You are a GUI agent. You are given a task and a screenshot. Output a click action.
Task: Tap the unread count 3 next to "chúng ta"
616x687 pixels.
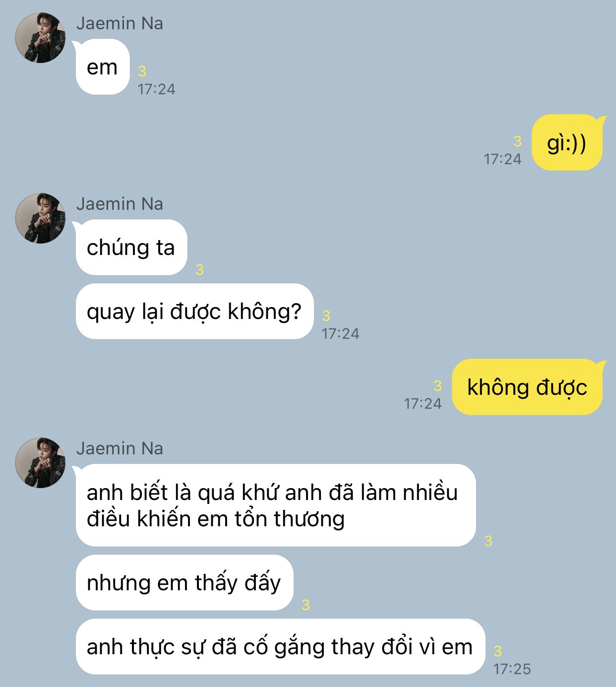199,270
